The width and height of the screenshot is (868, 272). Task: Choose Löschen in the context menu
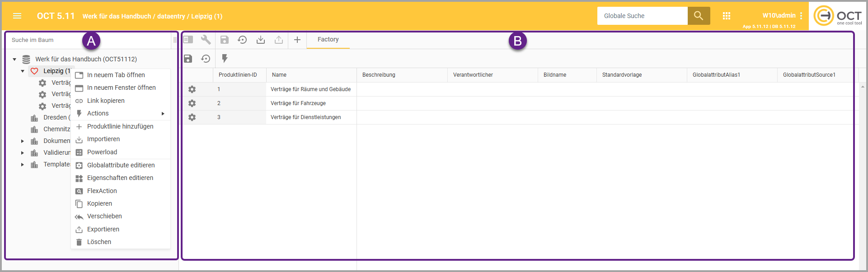click(x=99, y=242)
